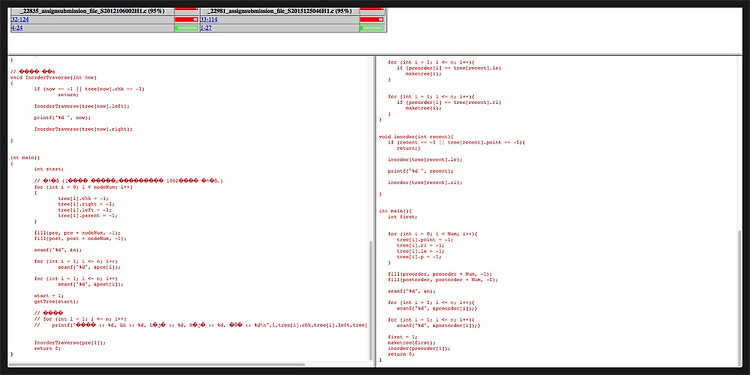The image size is (750, 375).
Task: Click the 'getTree(start);' line
Action: [56, 302]
